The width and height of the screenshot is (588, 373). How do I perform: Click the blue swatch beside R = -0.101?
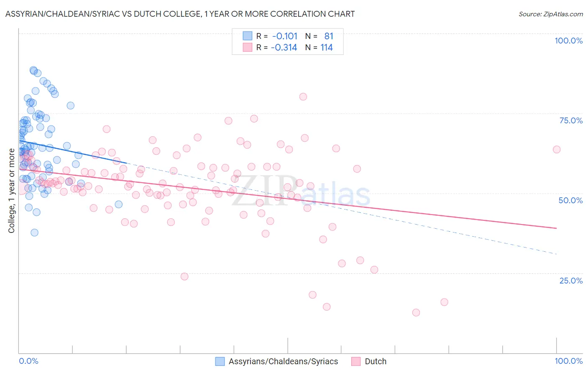[248, 36]
